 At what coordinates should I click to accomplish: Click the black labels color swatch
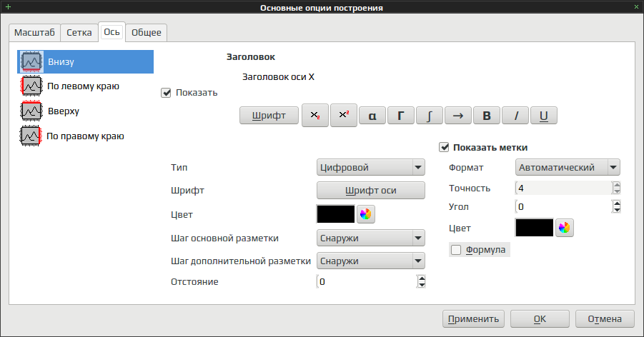[x=535, y=228]
